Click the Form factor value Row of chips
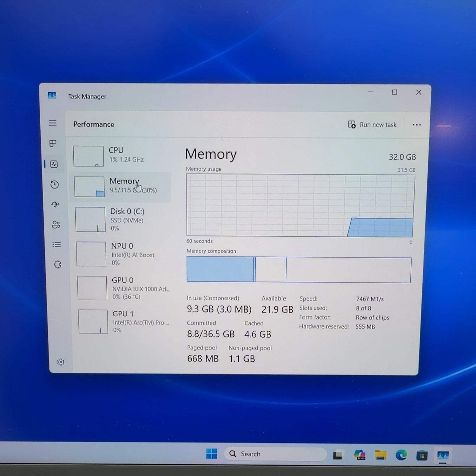The height and width of the screenshot is (476, 476). [x=373, y=318]
